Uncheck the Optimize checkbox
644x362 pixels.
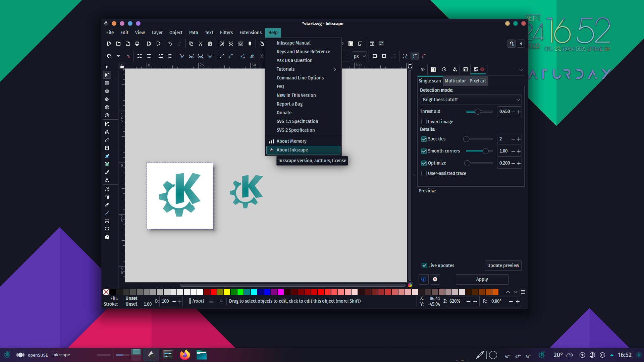(x=424, y=163)
